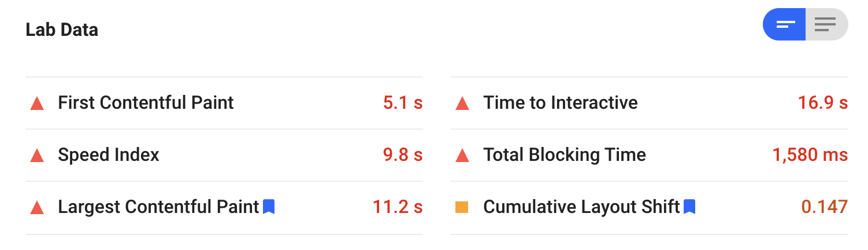The width and height of the screenshot is (868, 250).
Task: Select the 1,580 ms blocking time value
Action: (x=810, y=155)
